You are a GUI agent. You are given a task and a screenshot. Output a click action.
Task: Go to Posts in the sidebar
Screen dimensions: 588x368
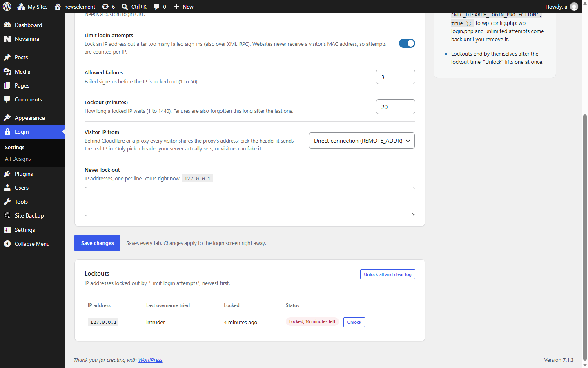pos(33,57)
